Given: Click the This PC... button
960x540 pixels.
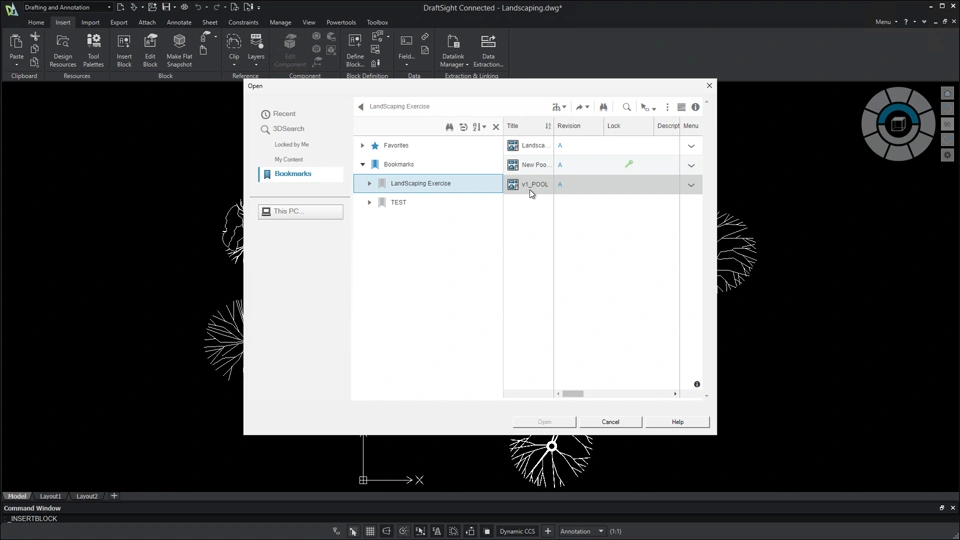Looking at the screenshot, I should tap(301, 211).
